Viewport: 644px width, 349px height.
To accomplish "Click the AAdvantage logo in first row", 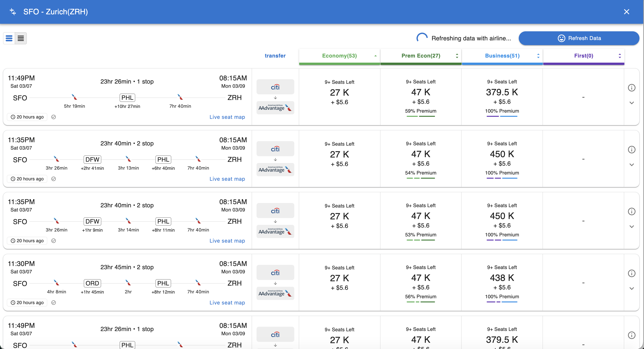I will (x=275, y=108).
